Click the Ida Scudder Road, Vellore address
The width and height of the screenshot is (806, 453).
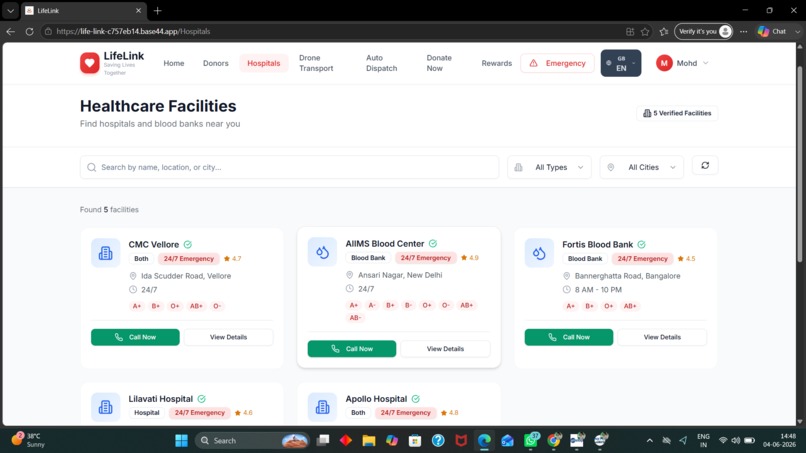186,276
